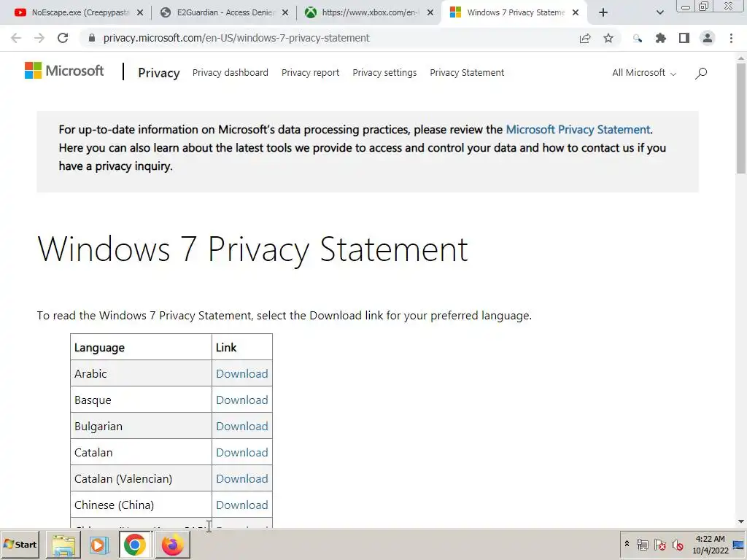Screen dimensions: 747x560
Task: Toggle the Chrome side panel icon
Action: tap(684, 38)
